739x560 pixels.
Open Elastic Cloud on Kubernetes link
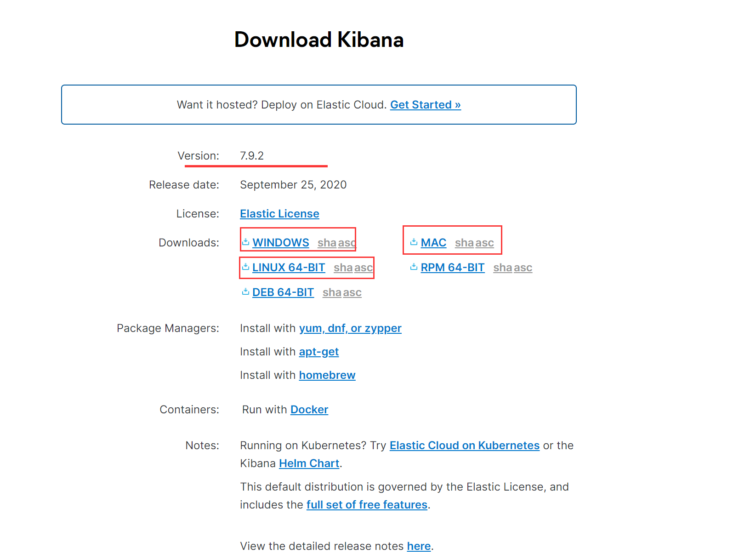pyautogui.click(x=465, y=446)
